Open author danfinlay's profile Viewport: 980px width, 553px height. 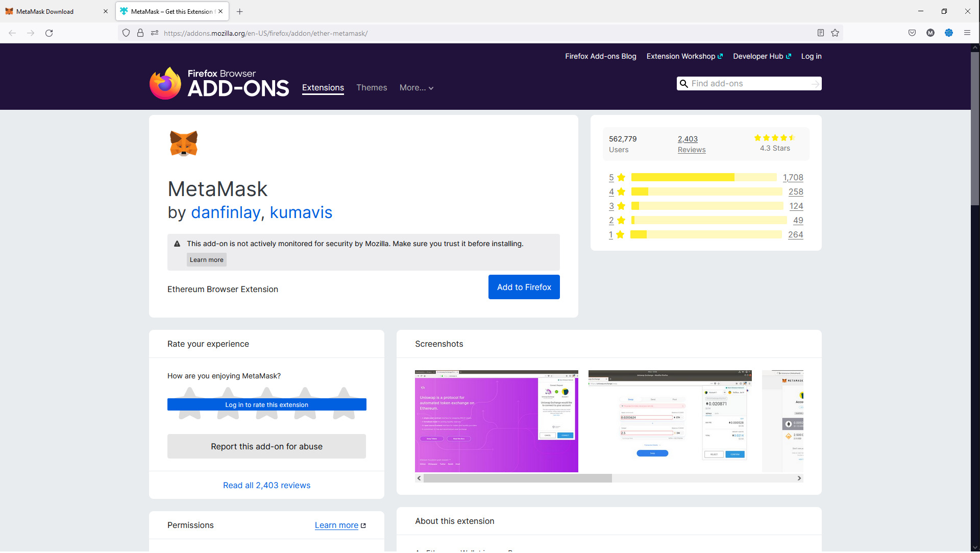tap(225, 212)
